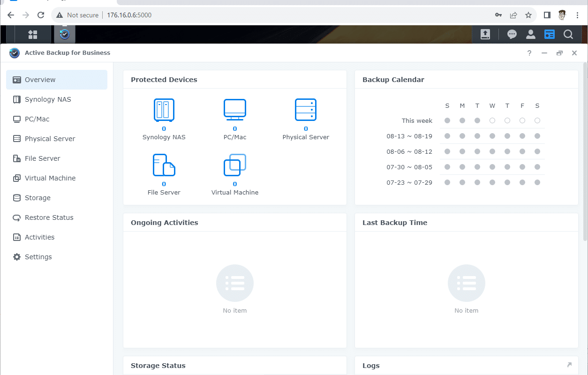Click the Synology NAS device icon
Screen dimensions: 588x375
pos(164,110)
